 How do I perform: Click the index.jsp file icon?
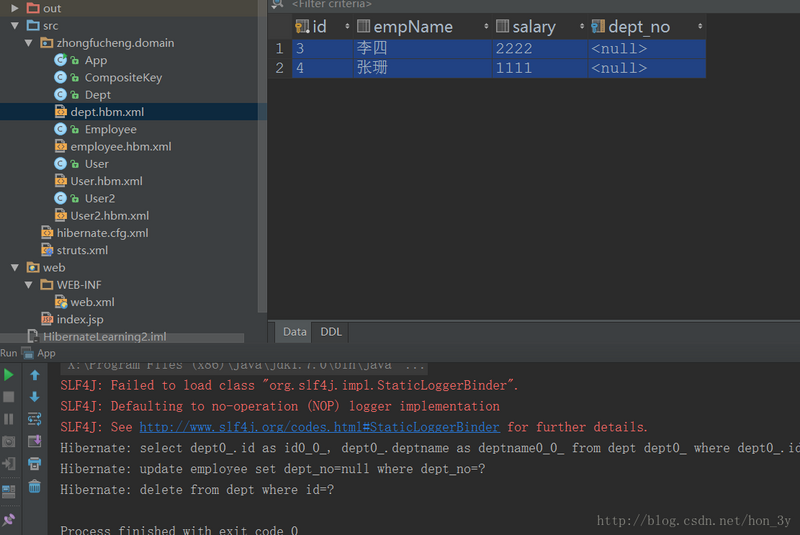pyautogui.click(x=47, y=319)
